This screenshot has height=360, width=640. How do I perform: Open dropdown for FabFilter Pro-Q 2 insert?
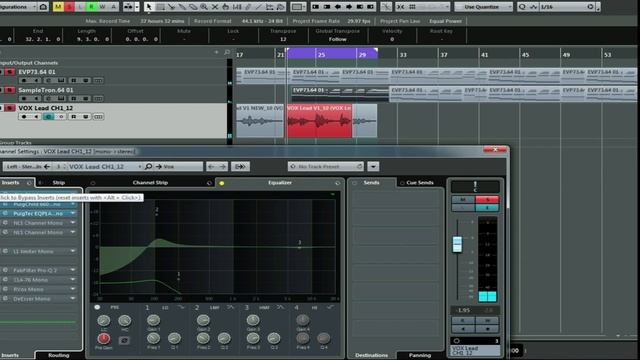pos(73,270)
